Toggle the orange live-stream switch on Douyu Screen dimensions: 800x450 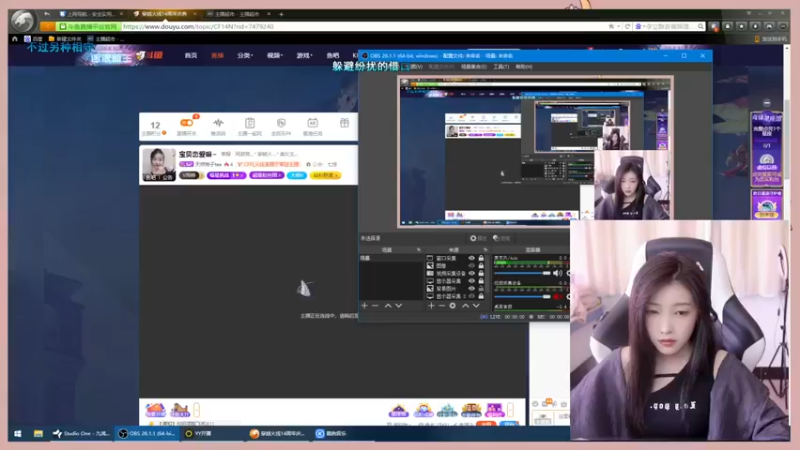[187, 123]
